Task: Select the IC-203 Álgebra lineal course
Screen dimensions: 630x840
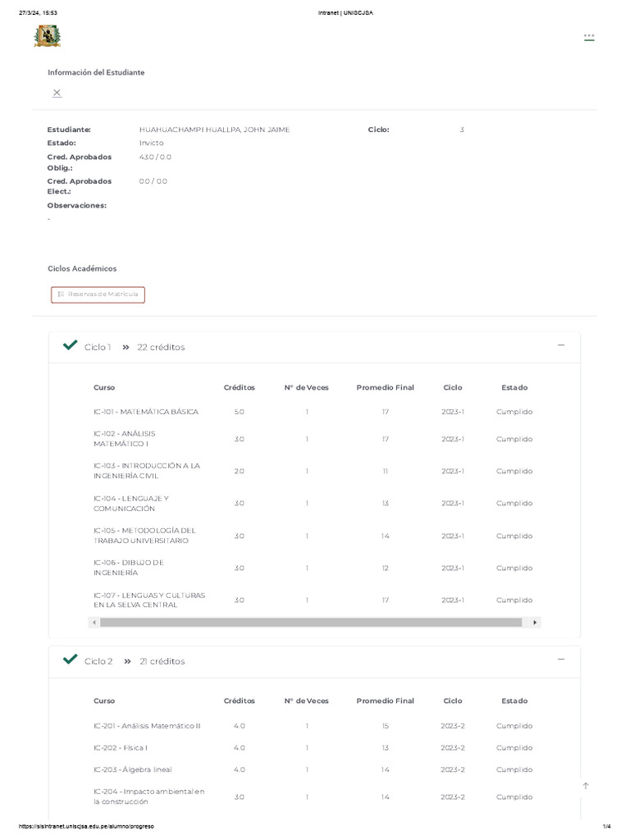Action: 133,769
